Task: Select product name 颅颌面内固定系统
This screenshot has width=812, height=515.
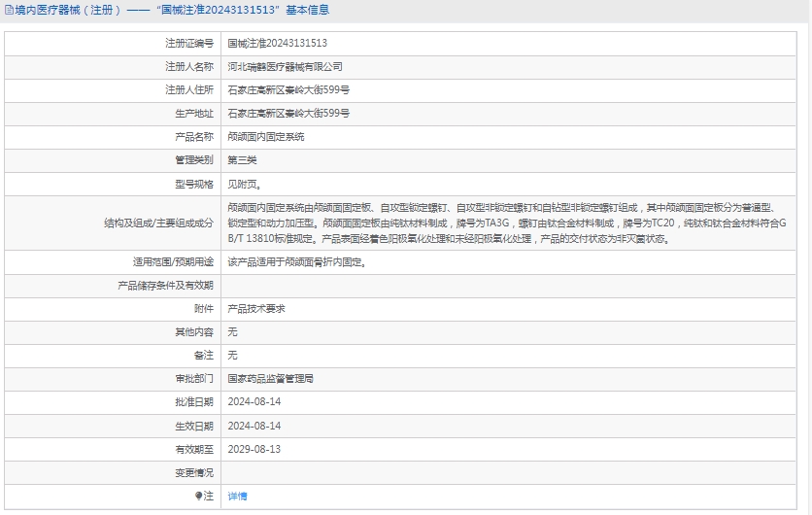Action: (265, 137)
